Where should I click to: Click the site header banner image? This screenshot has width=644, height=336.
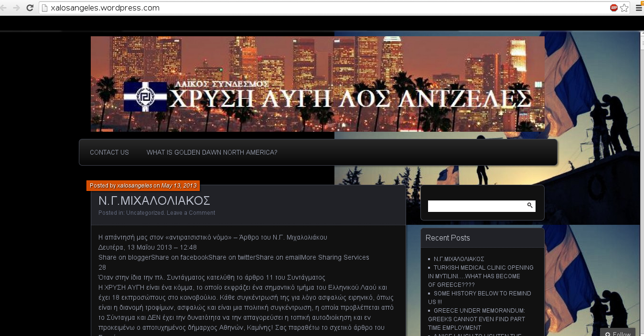[x=318, y=84]
